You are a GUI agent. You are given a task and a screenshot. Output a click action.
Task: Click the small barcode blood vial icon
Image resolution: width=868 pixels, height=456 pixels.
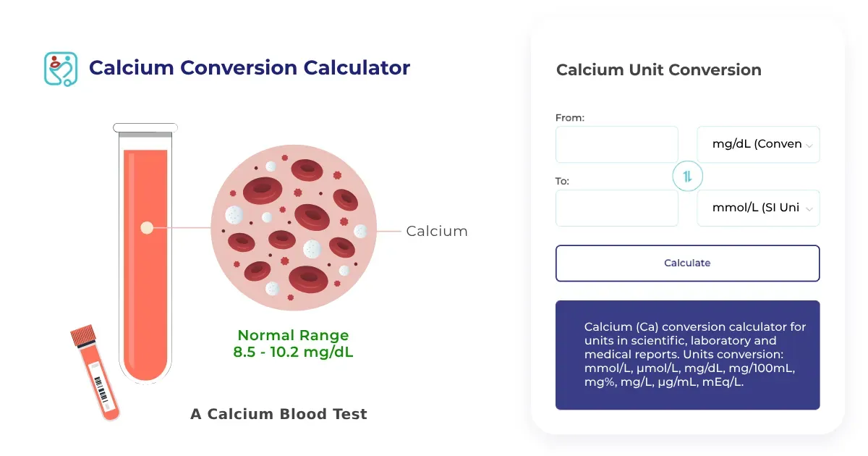(x=95, y=372)
